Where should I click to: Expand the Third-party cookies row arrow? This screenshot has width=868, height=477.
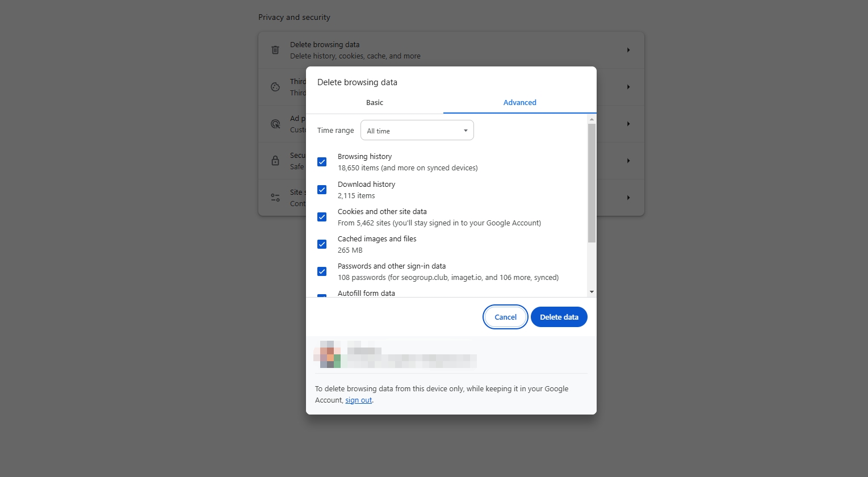[628, 87]
